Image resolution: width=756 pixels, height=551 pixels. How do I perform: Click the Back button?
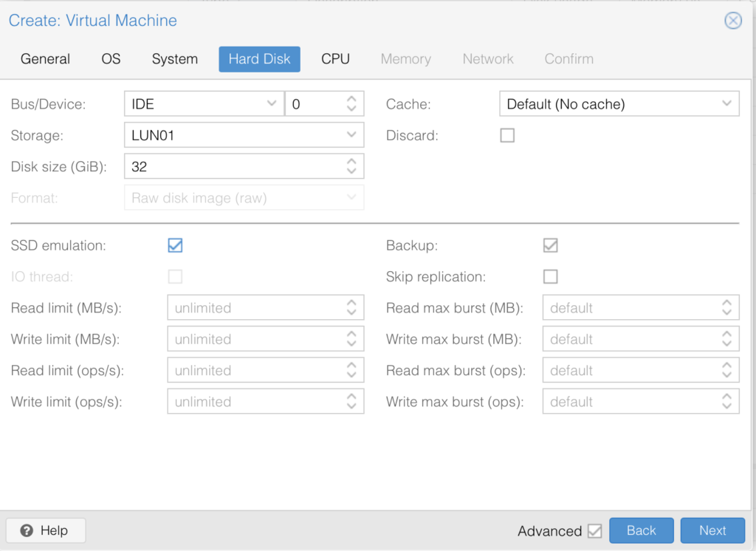(x=641, y=530)
